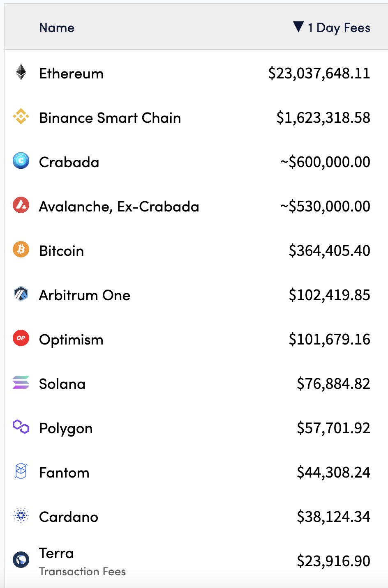Sort table by the Name column header
Screen dimensions: 388x588
[57, 28]
